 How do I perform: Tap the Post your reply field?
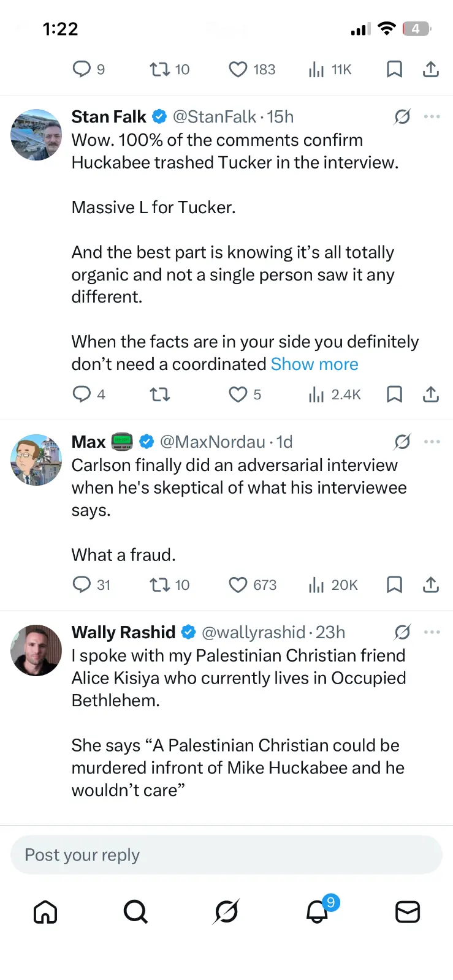(226, 855)
